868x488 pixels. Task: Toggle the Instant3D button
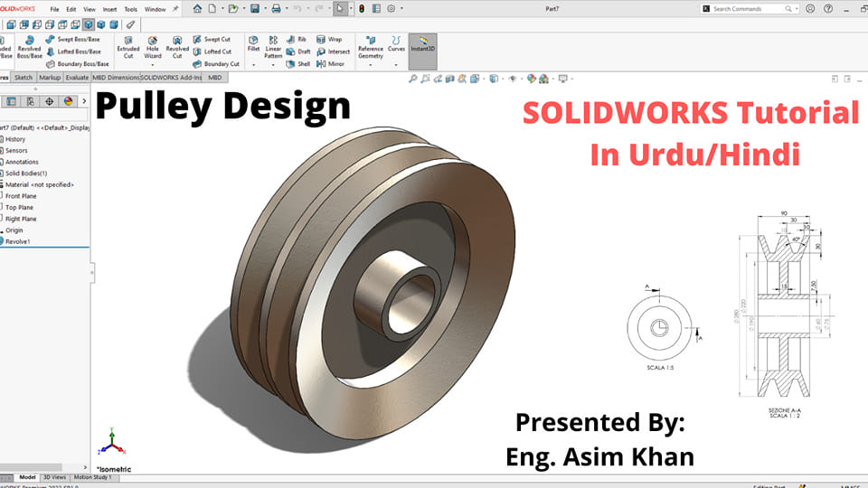coord(423,51)
